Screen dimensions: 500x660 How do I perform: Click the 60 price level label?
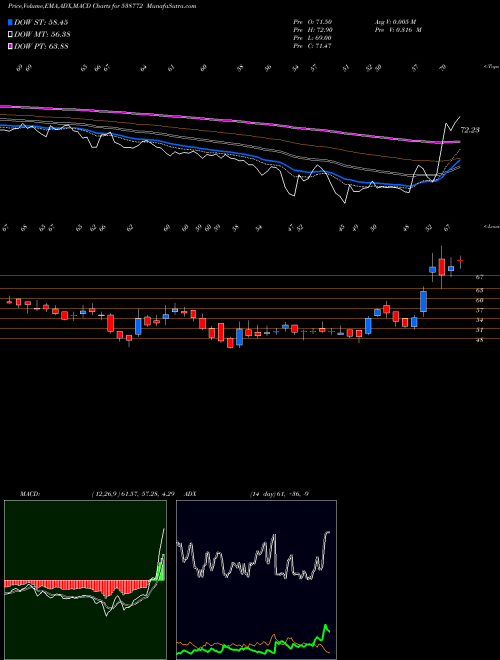coord(479,300)
